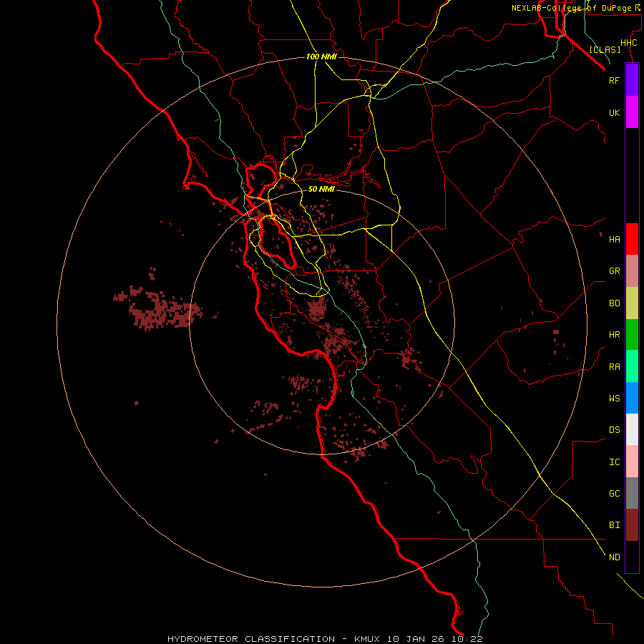This screenshot has height=644, width=644.
Task: Click the UK magenta legend swatch
Action: pyautogui.click(x=632, y=112)
